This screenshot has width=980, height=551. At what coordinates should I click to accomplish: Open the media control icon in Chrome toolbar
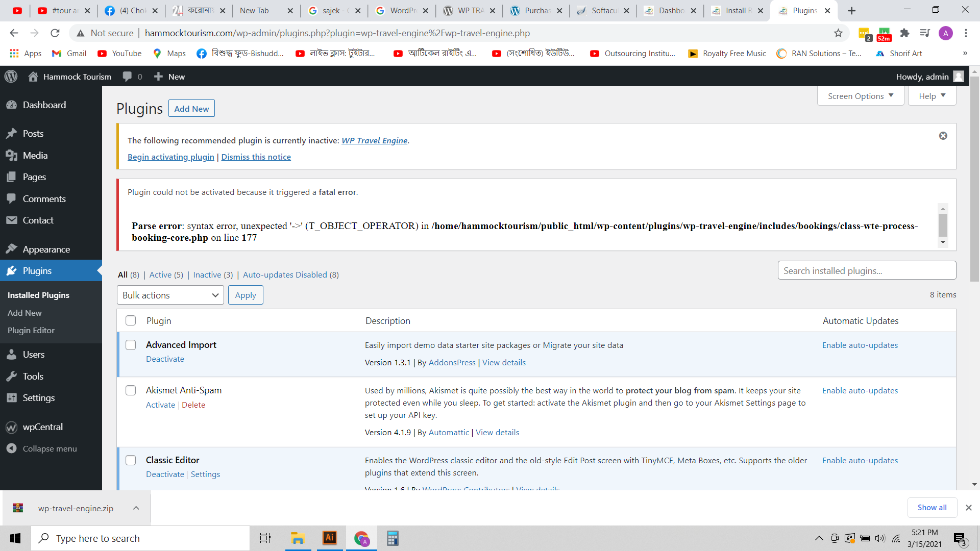pyautogui.click(x=925, y=33)
